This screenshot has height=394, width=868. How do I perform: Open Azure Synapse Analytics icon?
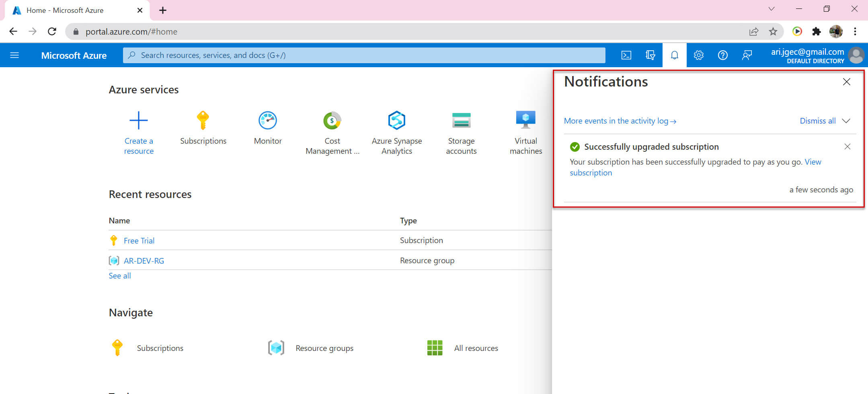(x=397, y=120)
